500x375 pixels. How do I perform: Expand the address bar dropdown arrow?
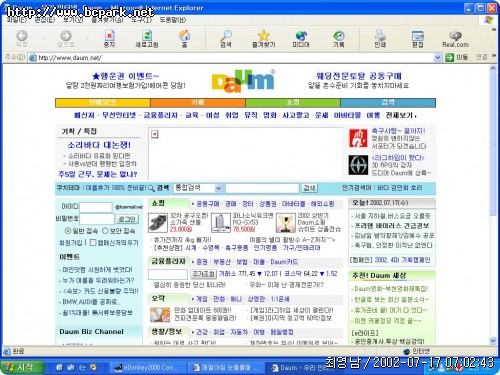coord(438,58)
